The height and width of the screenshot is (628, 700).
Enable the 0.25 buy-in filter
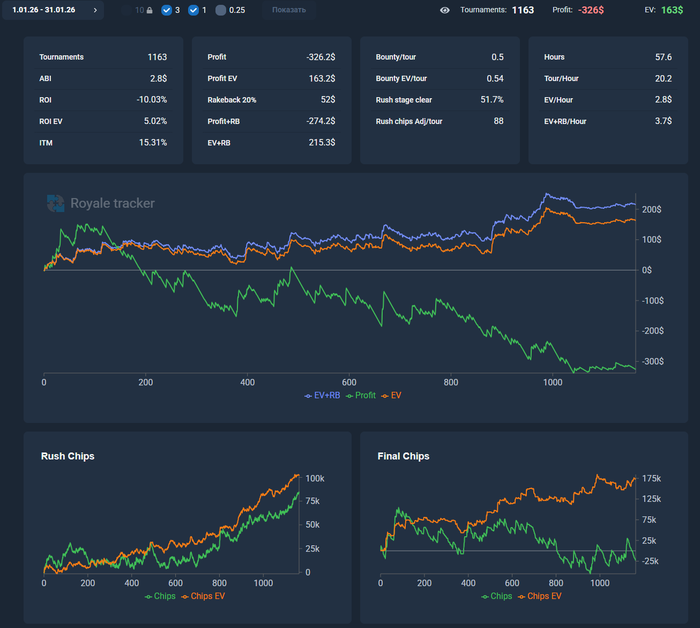(221, 10)
